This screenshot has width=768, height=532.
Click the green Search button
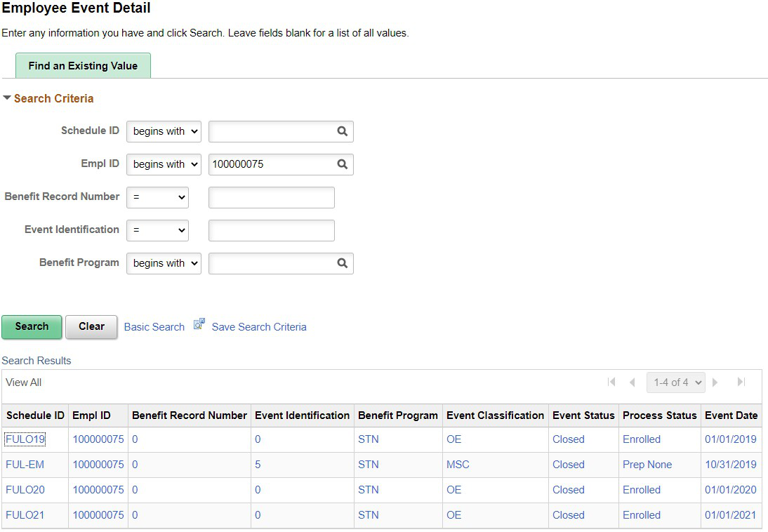pyautogui.click(x=32, y=327)
